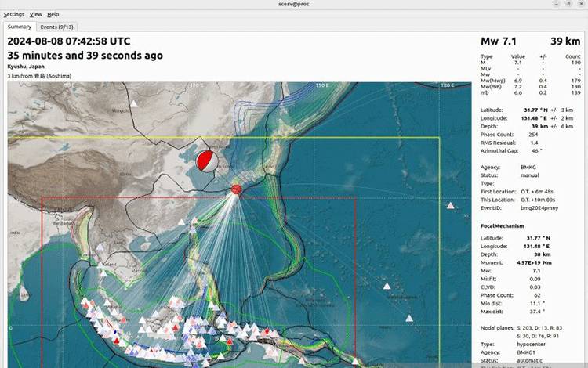Click the CLVD value 0.03

[535, 287]
